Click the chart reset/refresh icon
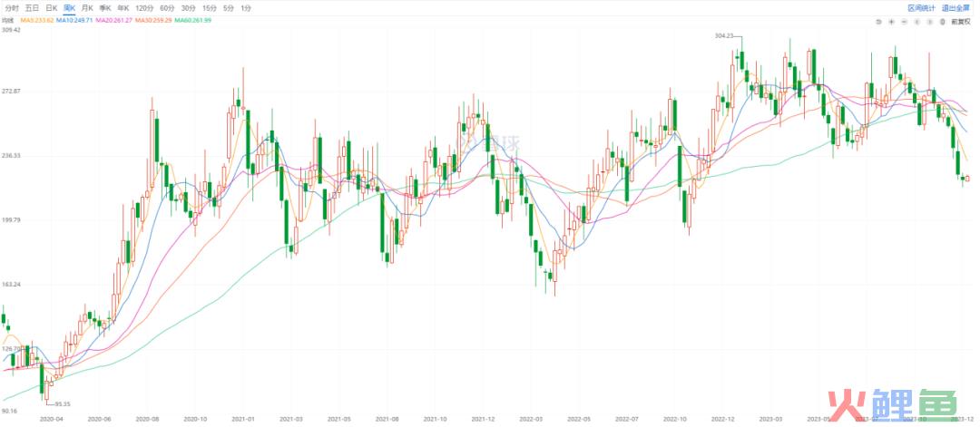Image resolution: width=980 pixels, height=427 pixels. coord(878,21)
